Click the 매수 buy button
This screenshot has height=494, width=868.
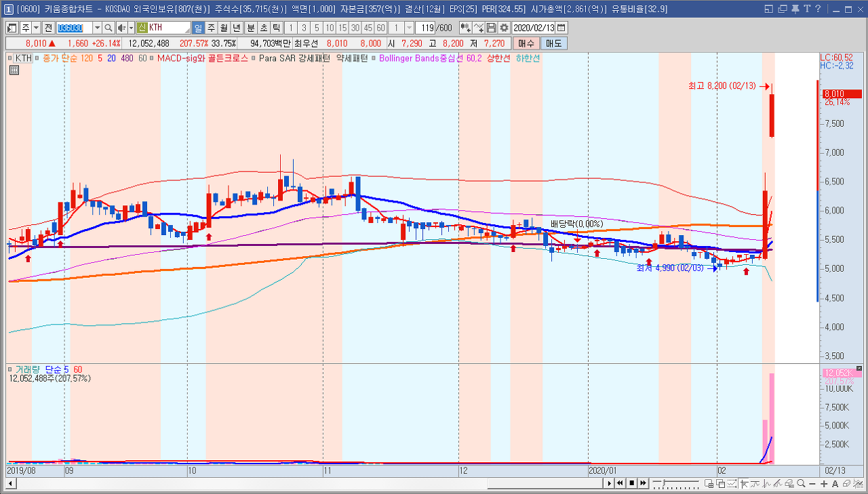526,43
